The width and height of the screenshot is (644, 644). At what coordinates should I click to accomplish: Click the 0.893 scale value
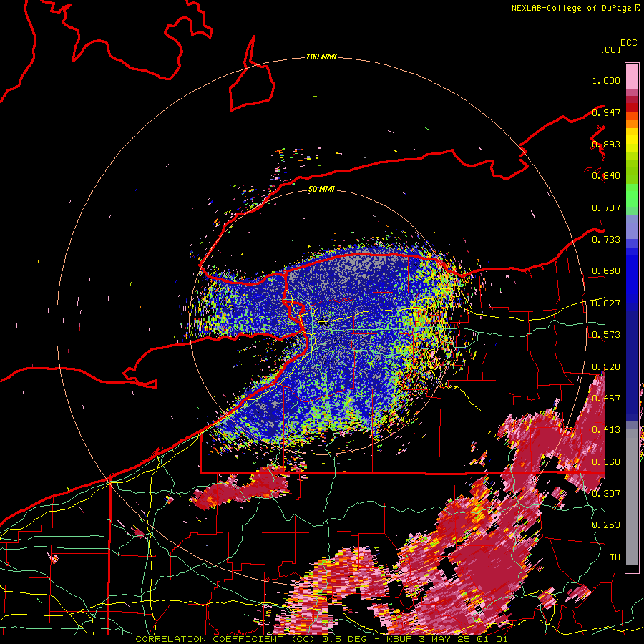pyautogui.click(x=606, y=144)
